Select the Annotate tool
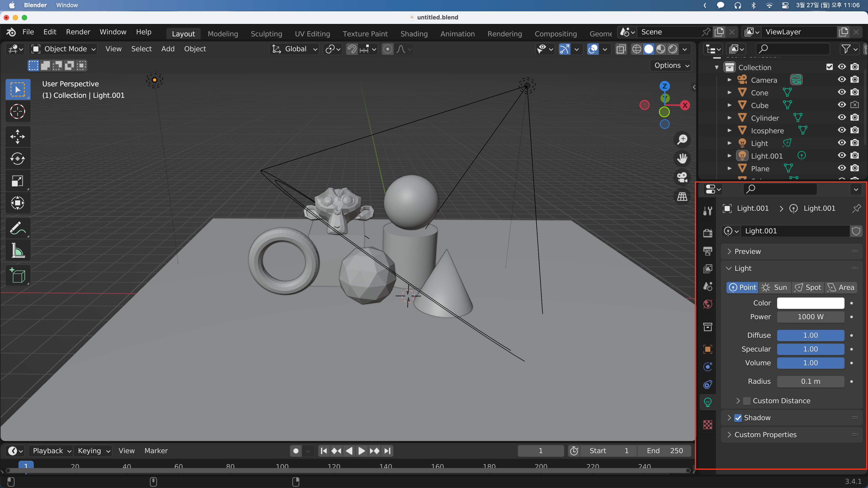Viewport: 868px width, 488px height. pyautogui.click(x=18, y=228)
